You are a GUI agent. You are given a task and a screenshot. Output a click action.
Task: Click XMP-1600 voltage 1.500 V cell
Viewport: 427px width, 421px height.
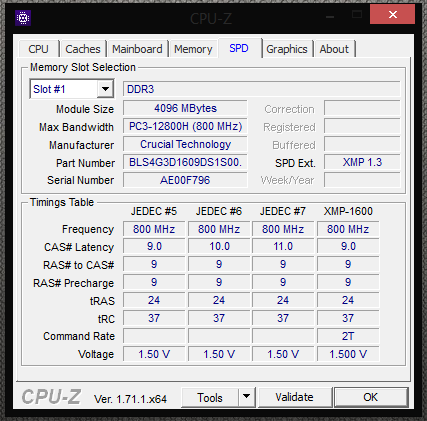click(x=348, y=354)
